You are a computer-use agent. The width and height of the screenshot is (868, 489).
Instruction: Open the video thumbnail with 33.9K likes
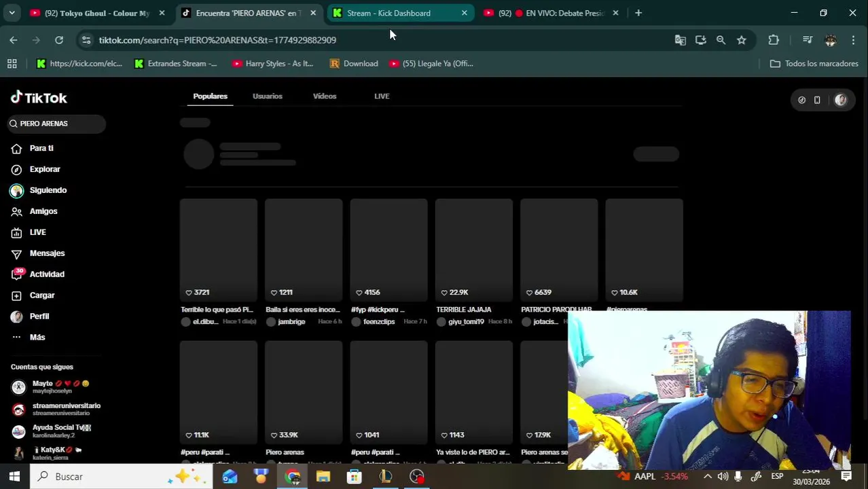tap(304, 392)
